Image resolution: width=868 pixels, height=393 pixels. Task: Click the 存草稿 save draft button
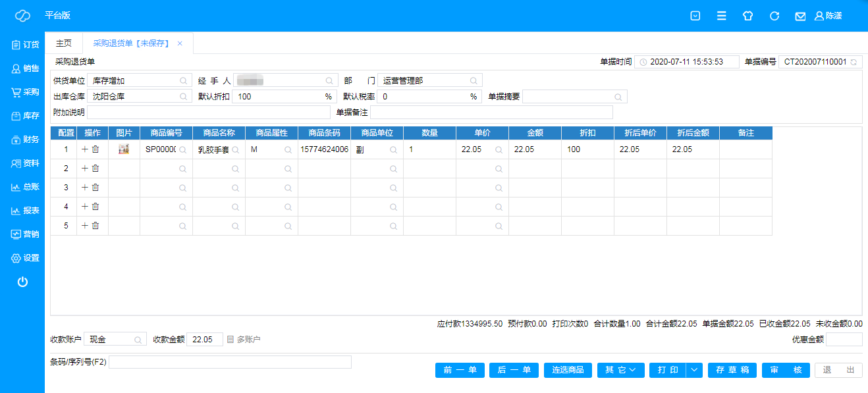(x=732, y=370)
